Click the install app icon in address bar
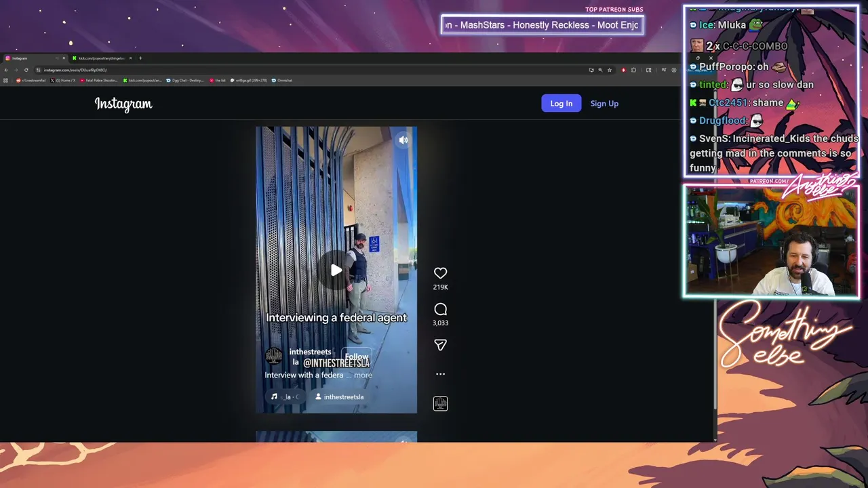 click(x=591, y=70)
